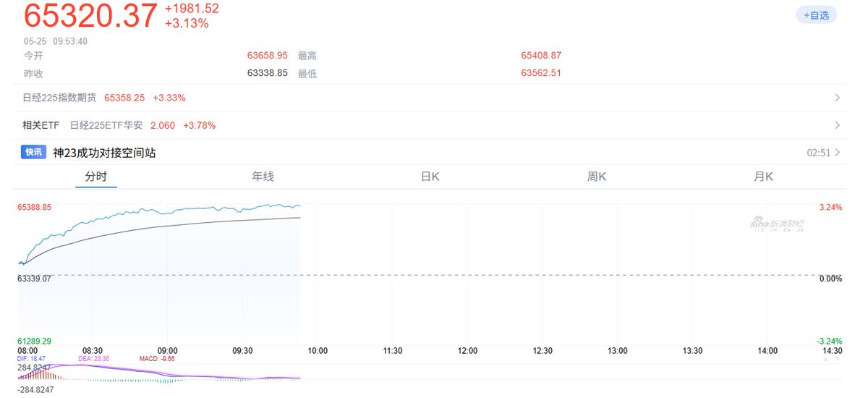Expand the 相关ETF row chevron
The image size is (868, 398).
(x=838, y=125)
